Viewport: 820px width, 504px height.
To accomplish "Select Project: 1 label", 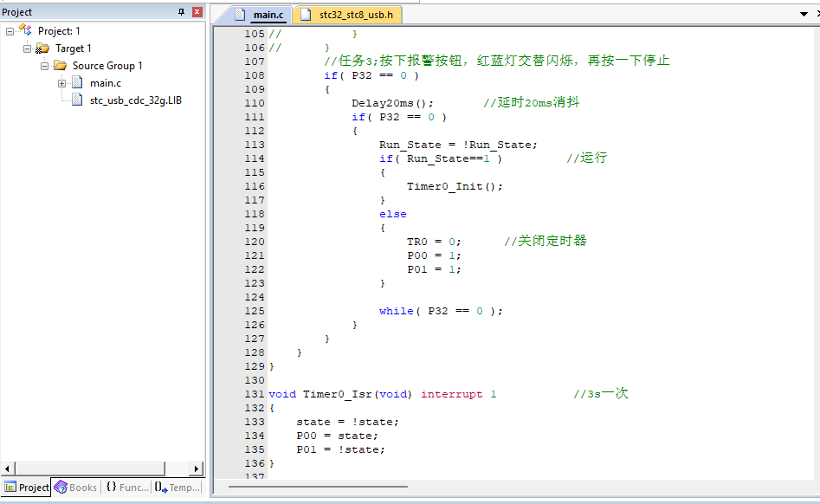I will coord(59,31).
